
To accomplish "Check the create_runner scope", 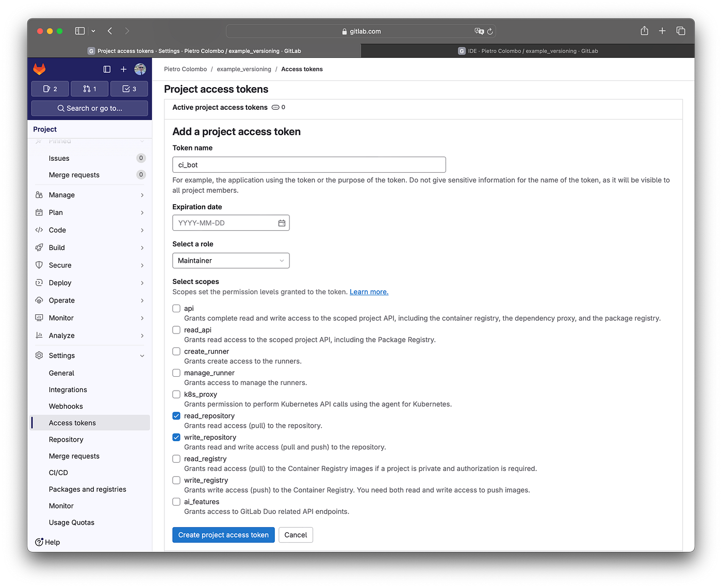I will [x=176, y=351].
